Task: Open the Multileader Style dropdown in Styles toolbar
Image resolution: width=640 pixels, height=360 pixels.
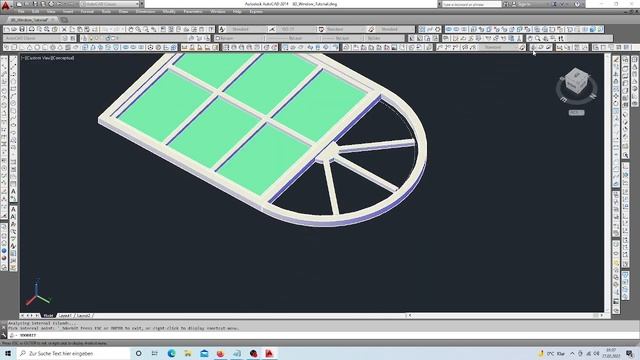Action: click(x=394, y=29)
